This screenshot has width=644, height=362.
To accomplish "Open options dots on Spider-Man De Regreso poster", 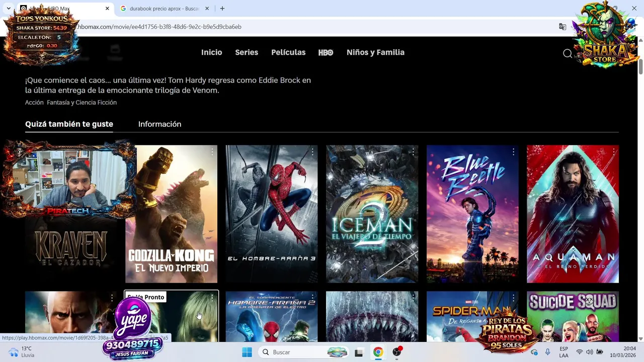I will coord(513,298).
